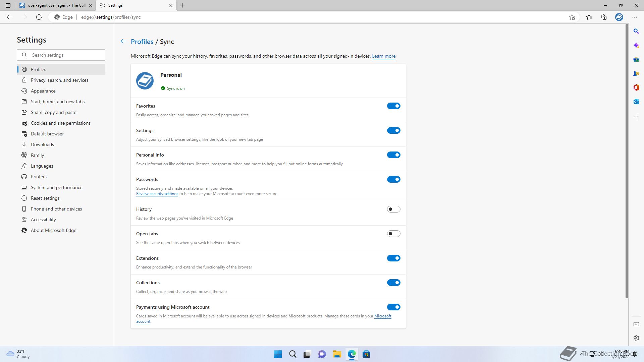Screen dimensions: 644x362
Task: Open weather widget 32°F Cloudy
Action: tap(18, 354)
